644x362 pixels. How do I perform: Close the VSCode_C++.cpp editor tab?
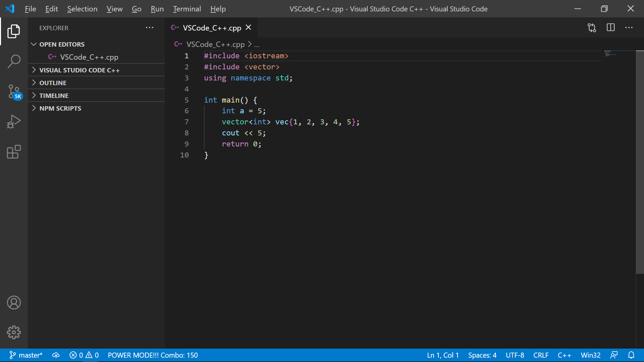[x=248, y=27]
